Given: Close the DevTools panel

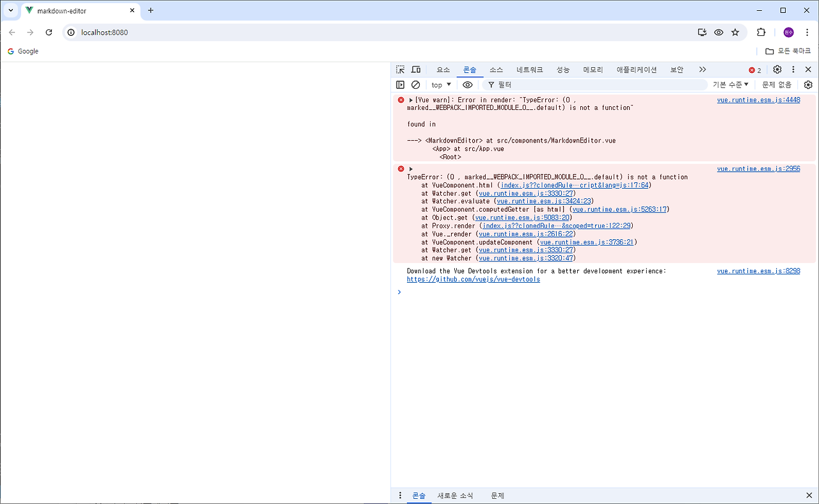Looking at the screenshot, I should (808, 70).
